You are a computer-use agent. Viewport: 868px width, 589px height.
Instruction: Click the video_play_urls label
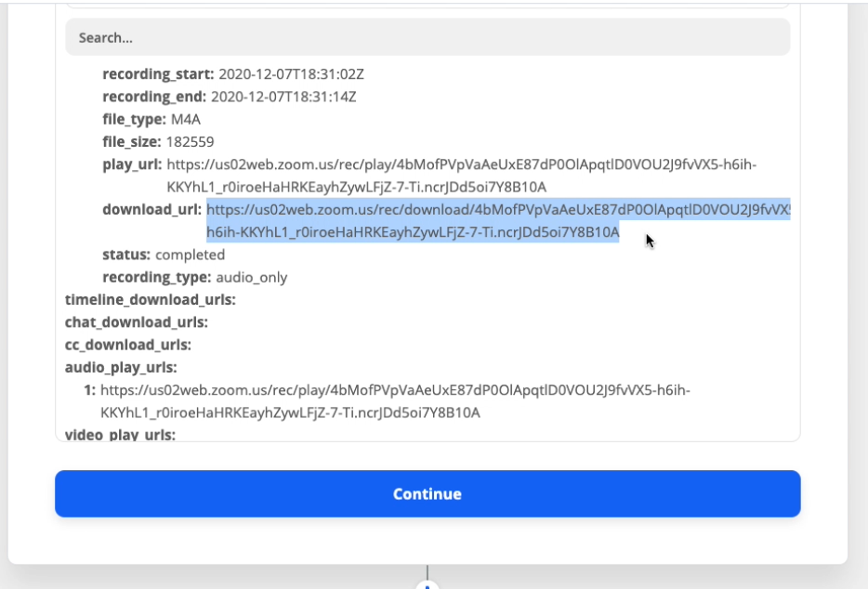click(x=120, y=435)
